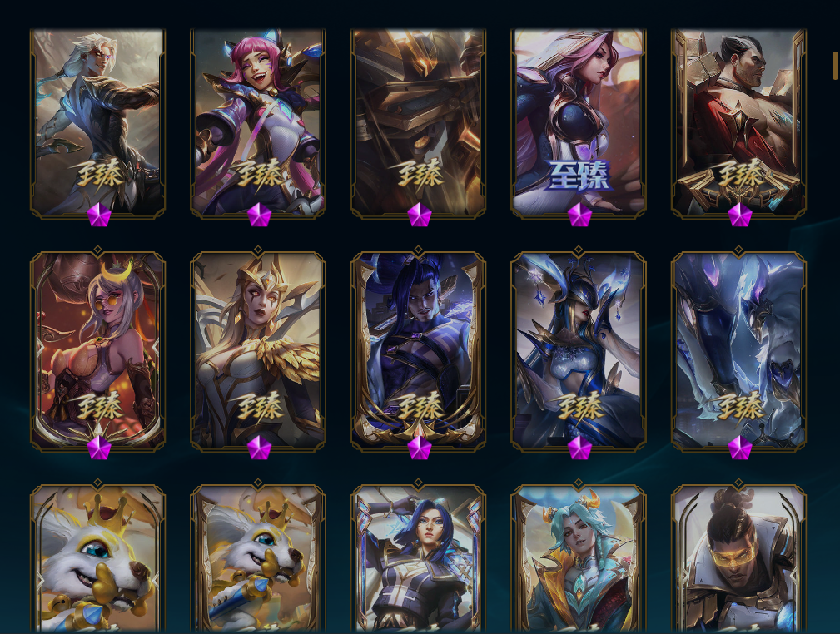Open the pink-haired woman card with blue 至臻 text

579,123
